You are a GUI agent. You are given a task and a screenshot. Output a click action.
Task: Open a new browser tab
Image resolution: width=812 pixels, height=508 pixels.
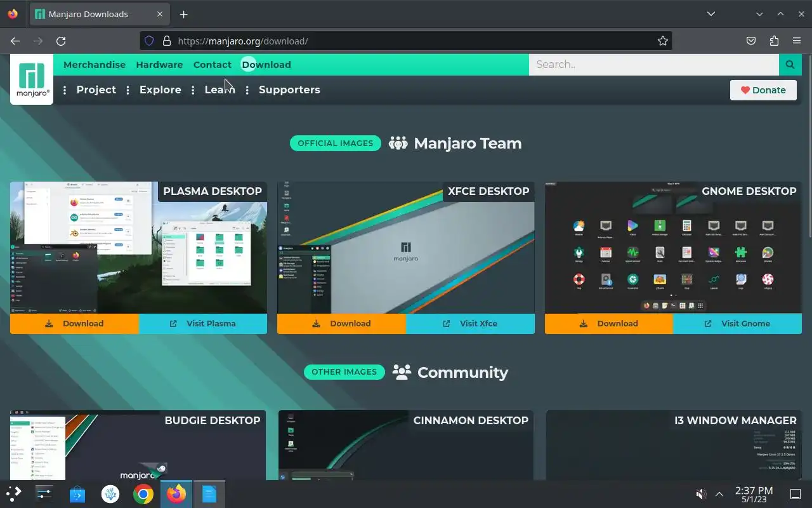click(183, 14)
